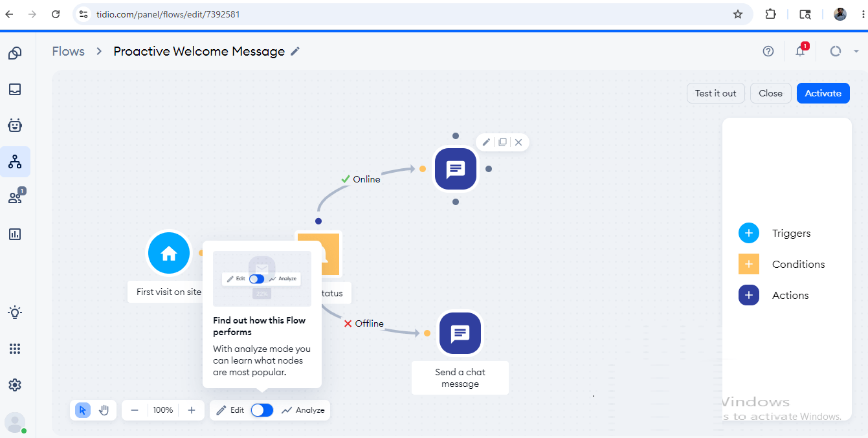
Task: Select the Online chat message node
Action: tap(456, 169)
